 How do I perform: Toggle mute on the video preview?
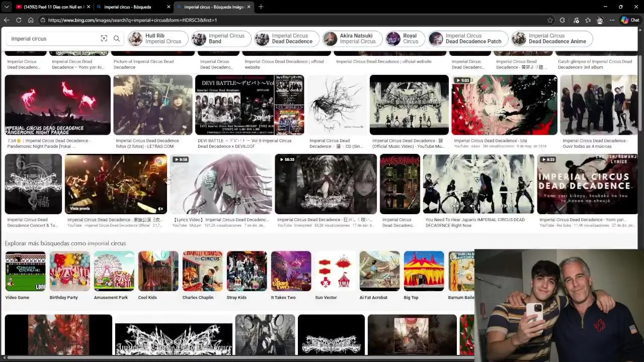(x=160, y=209)
